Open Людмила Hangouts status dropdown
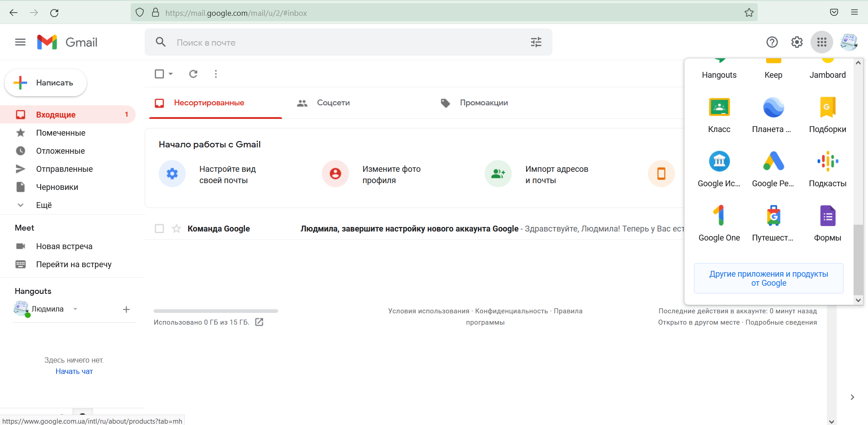This screenshot has height=425, width=868. click(x=75, y=309)
